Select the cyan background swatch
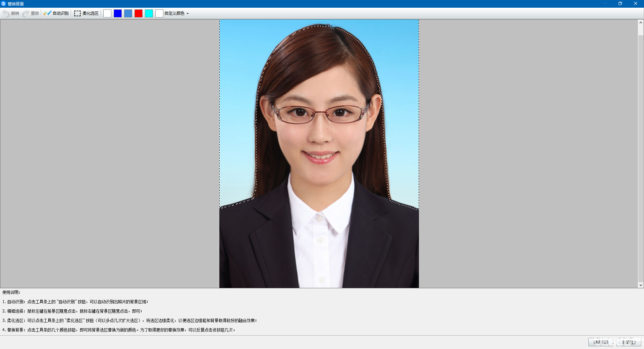644x349 pixels. pyautogui.click(x=149, y=13)
